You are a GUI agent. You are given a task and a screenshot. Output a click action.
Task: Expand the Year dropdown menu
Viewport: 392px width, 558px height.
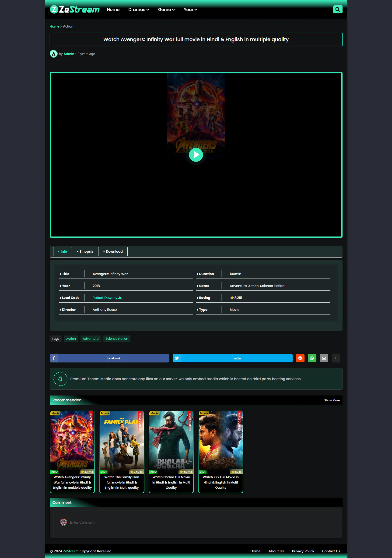190,10
